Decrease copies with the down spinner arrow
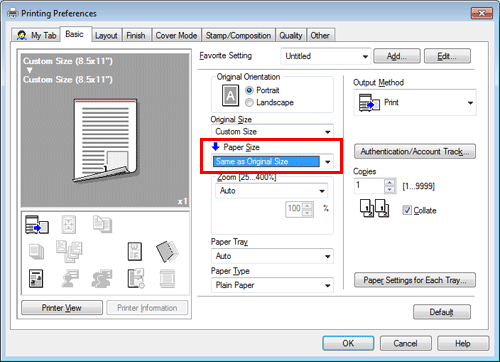The height and width of the screenshot is (362, 500). click(x=389, y=190)
